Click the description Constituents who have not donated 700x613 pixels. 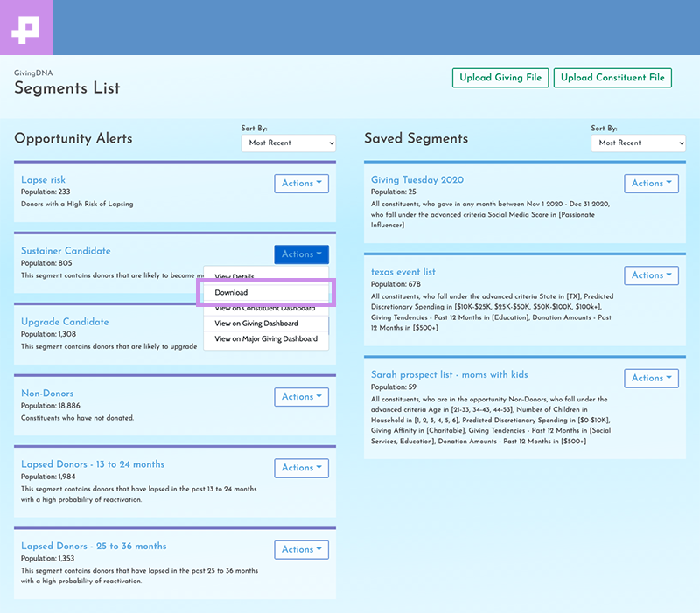77,418
